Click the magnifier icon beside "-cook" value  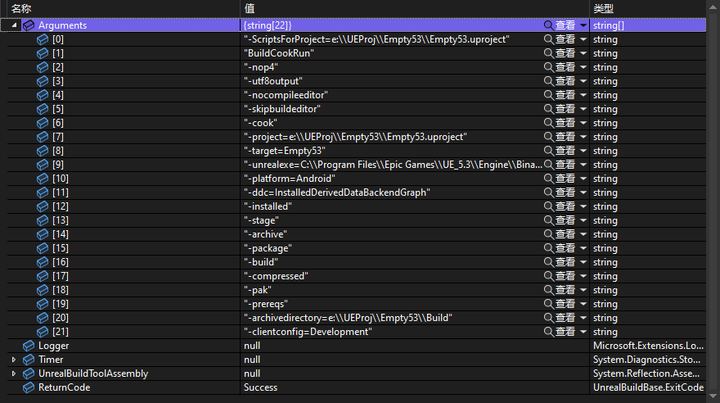[x=548, y=122]
